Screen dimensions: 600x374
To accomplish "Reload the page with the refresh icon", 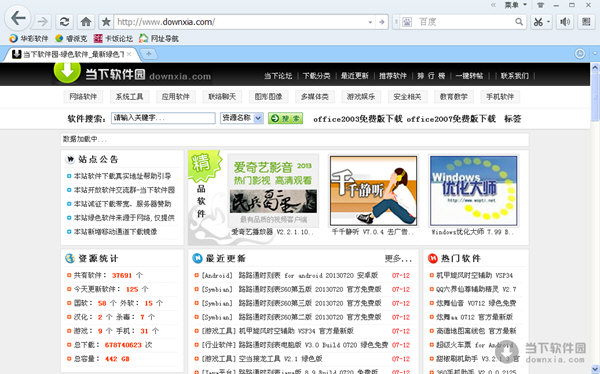I will click(64, 22).
